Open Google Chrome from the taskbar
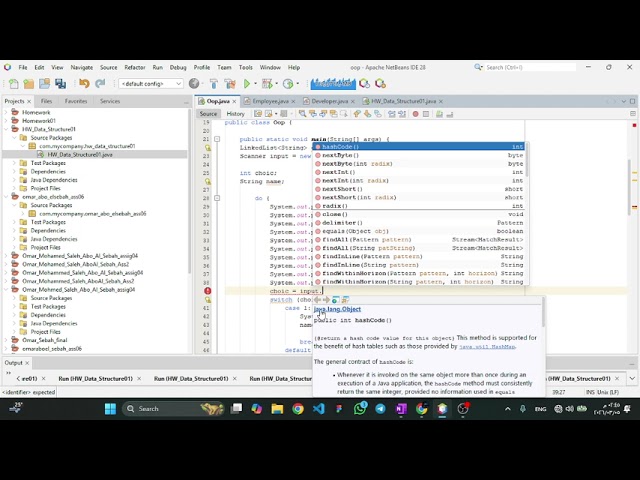 pos(298,409)
